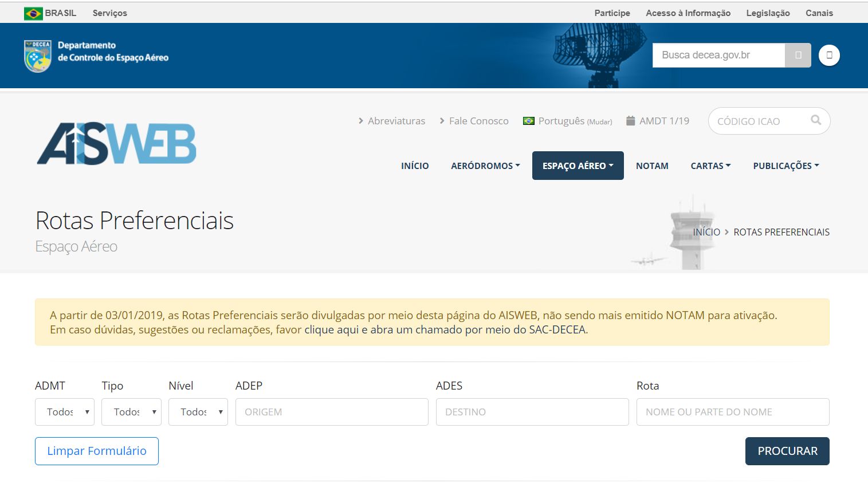
Task: Expand the Publicações menu
Action: click(785, 166)
